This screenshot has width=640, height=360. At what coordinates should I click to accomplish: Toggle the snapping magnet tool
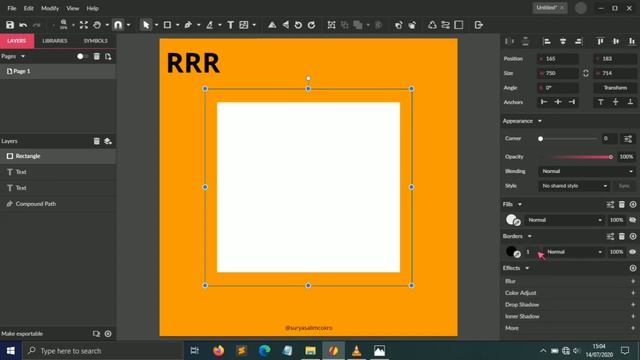118,25
